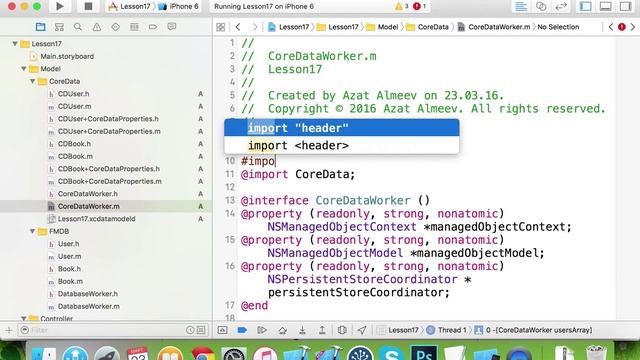Jump to previous issue arrow

click(x=611, y=27)
